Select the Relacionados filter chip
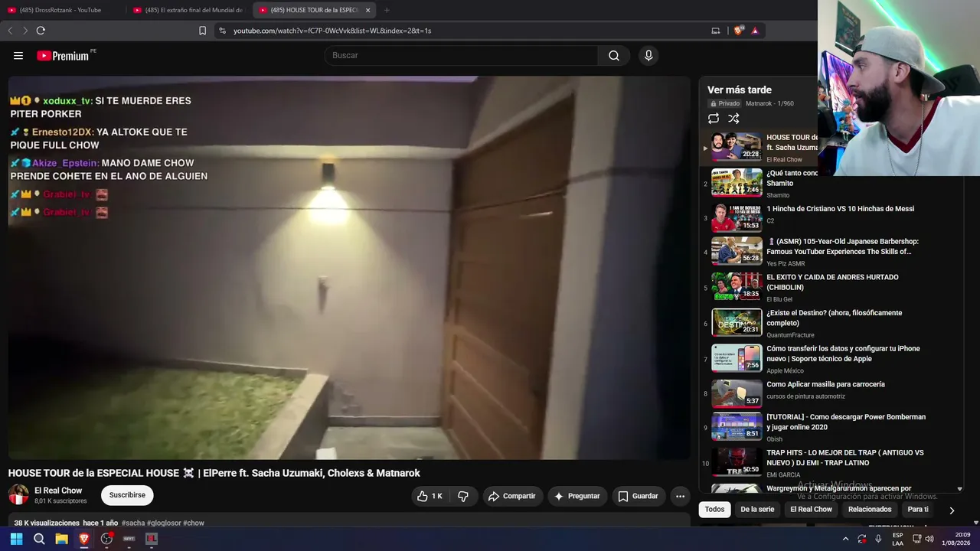Image resolution: width=980 pixels, height=551 pixels. [x=870, y=510]
